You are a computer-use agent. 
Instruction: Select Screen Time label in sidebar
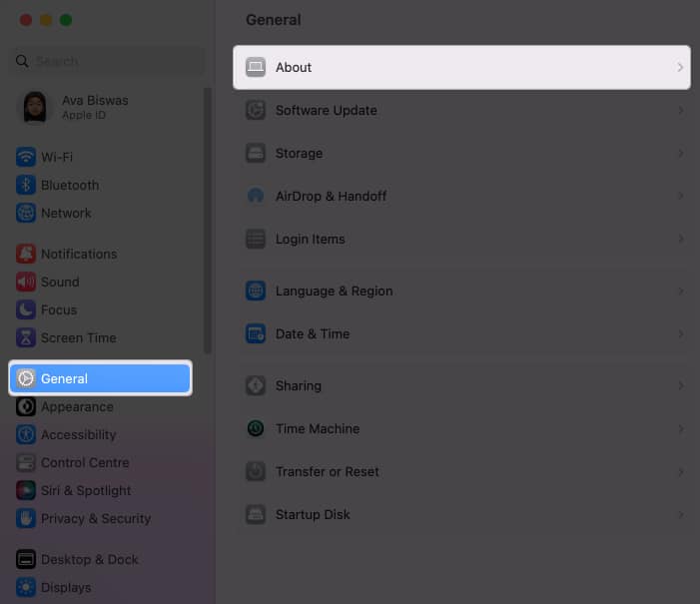[79, 337]
